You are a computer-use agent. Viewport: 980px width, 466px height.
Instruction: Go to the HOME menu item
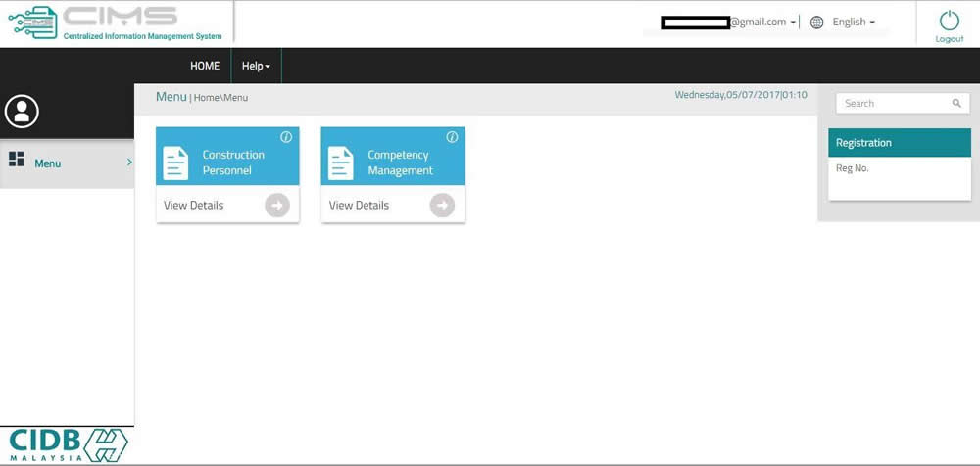[x=205, y=66]
